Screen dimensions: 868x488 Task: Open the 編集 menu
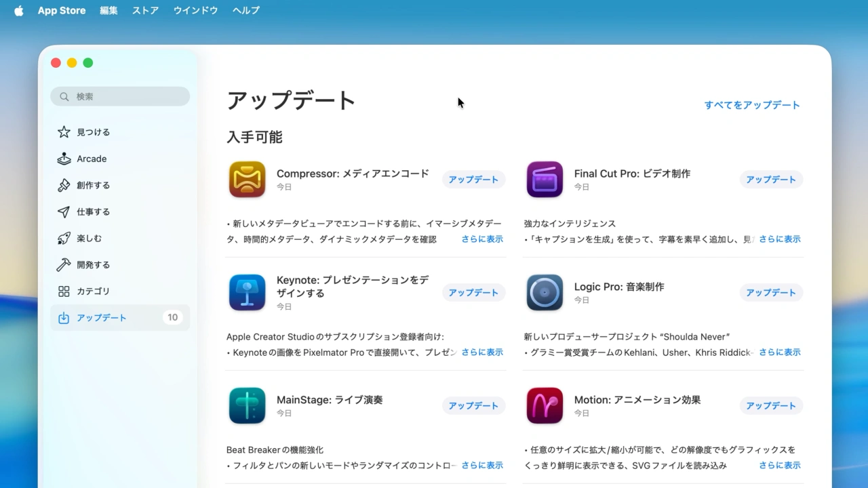tap(108, 11)
